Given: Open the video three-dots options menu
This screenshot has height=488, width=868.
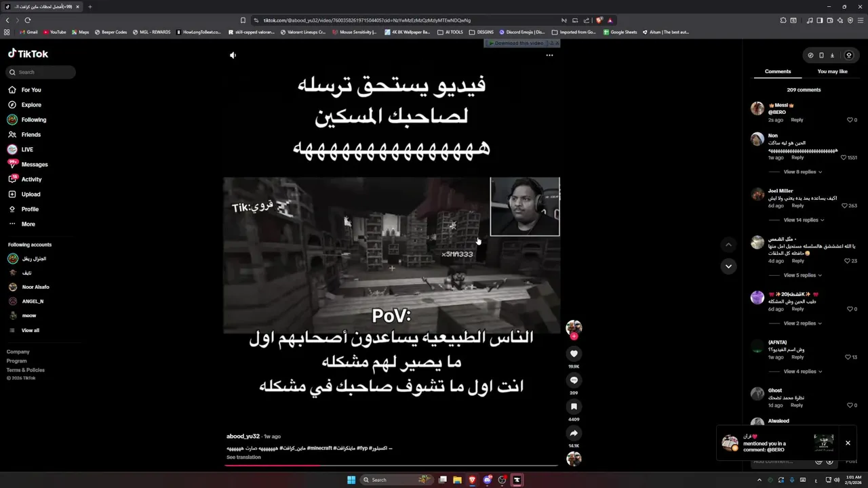Looking at the screenshot, I should click(x=549, y=56).
